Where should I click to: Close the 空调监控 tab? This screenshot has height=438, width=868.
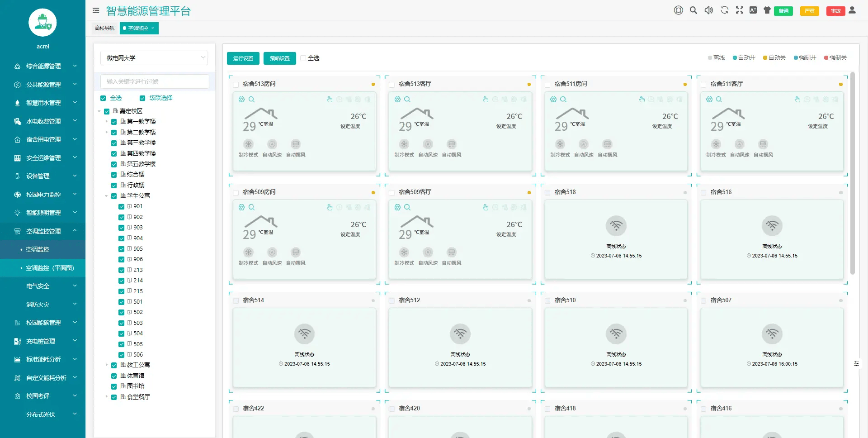(153, 28)
